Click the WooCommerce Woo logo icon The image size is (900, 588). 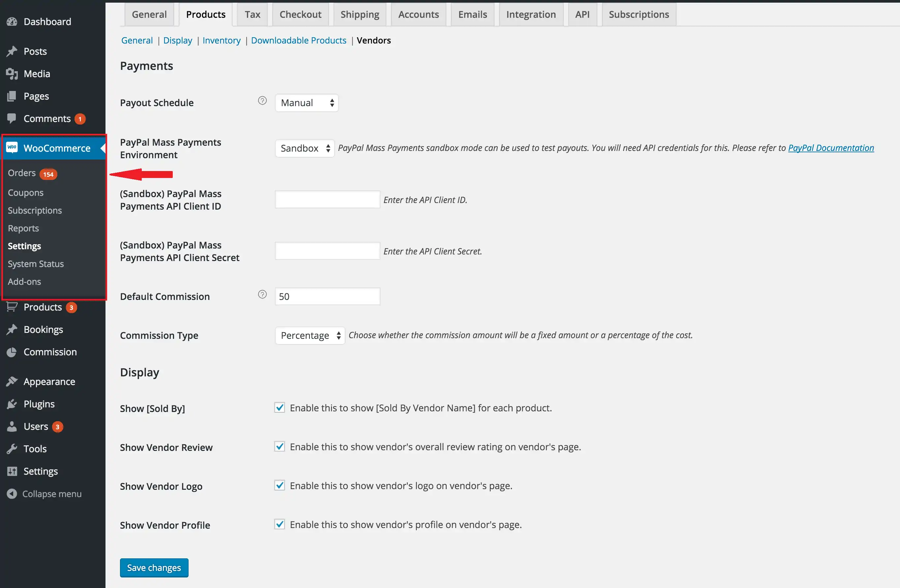tap(12, 147)
